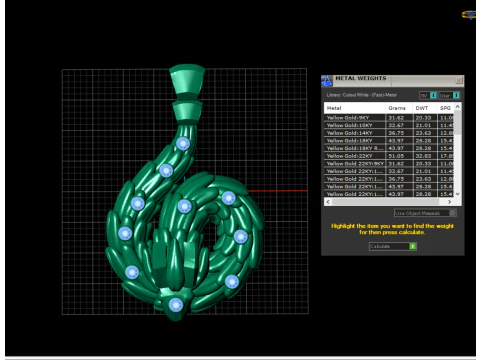
Task: Click the gold ring icon in top-right corner
Action: [469, 15]
